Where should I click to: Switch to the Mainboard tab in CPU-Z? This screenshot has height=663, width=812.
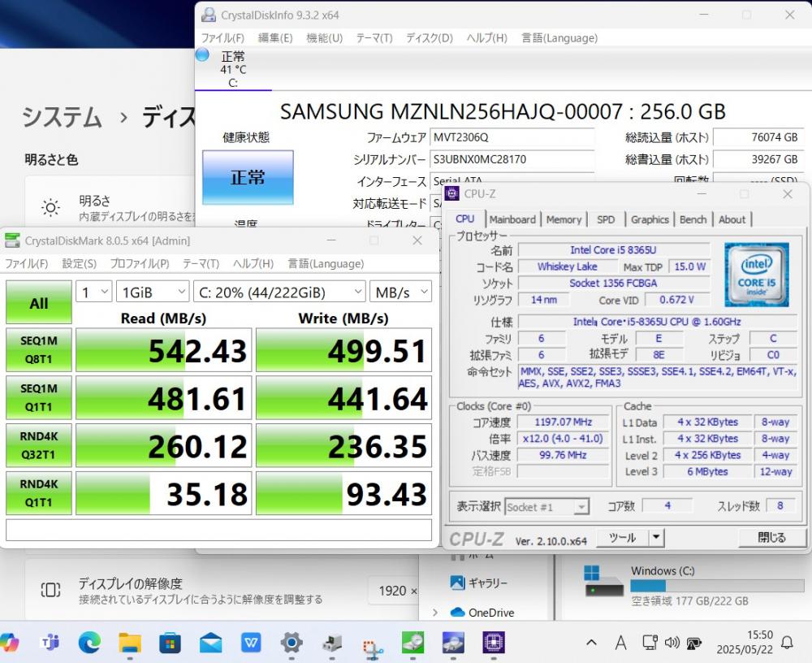click(512, 220)
